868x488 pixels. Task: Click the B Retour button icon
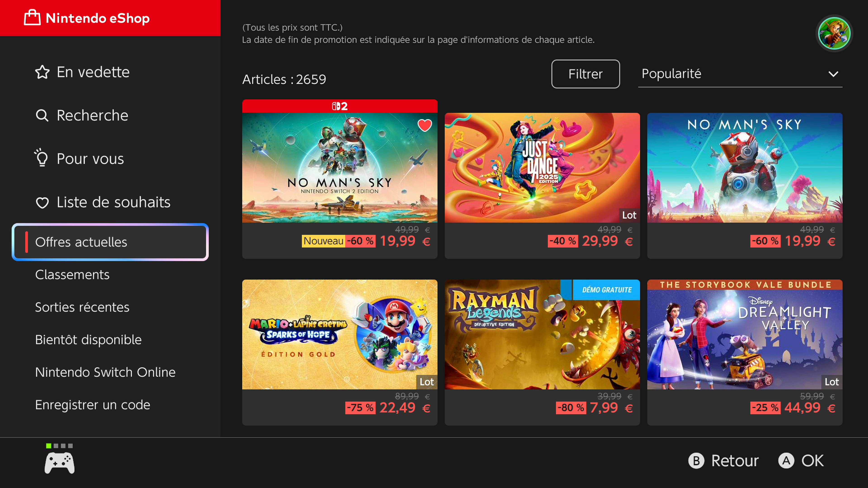tap(696, 461)
